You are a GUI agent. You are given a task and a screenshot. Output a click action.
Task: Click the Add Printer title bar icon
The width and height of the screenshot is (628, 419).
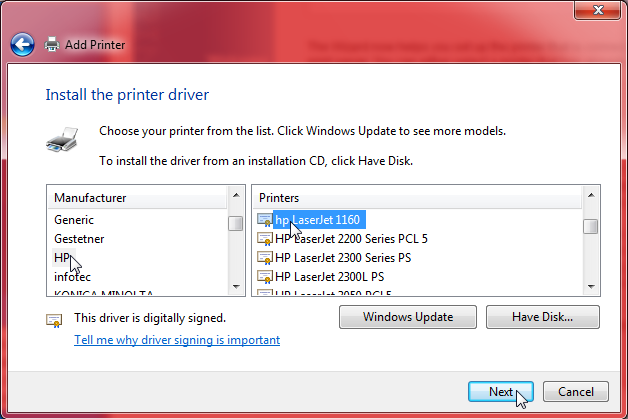[x=51, y=44]
